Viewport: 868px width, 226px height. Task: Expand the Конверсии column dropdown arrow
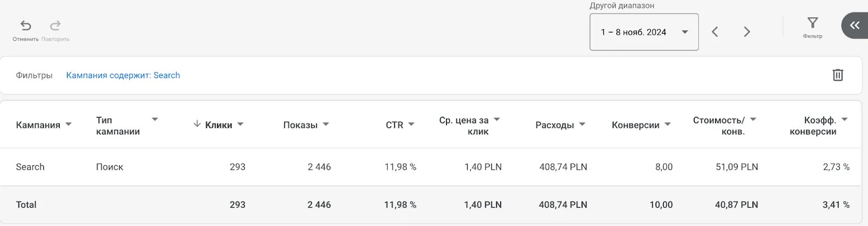pyautogui.click(x=668, y=124)
